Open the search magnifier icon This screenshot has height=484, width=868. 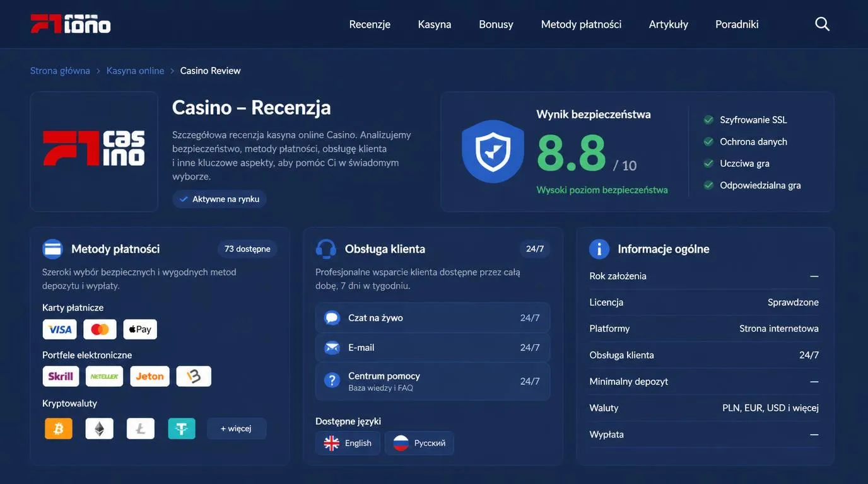[822, 24]
